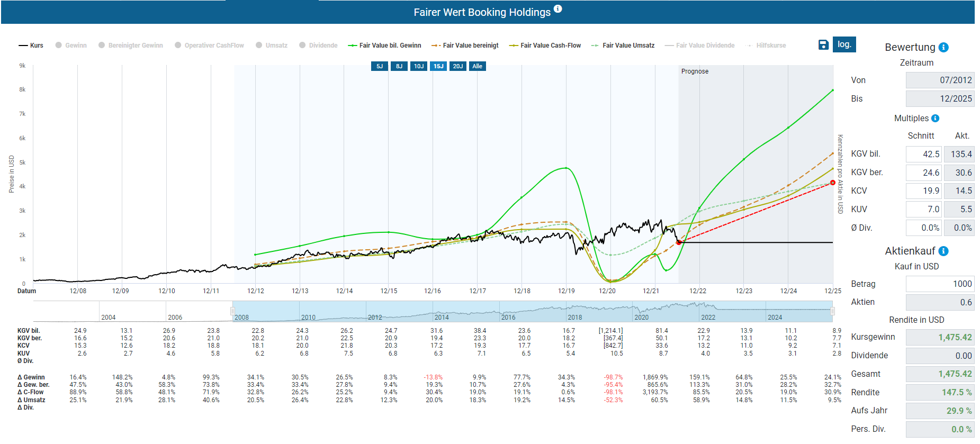The image size is (980, 444).
Task: Open the Aktienkauf info icon
Action: [x=943, y=251]
